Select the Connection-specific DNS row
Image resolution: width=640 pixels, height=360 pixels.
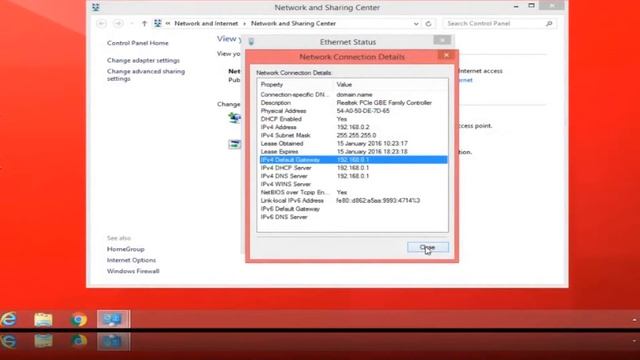click(353, 94)
